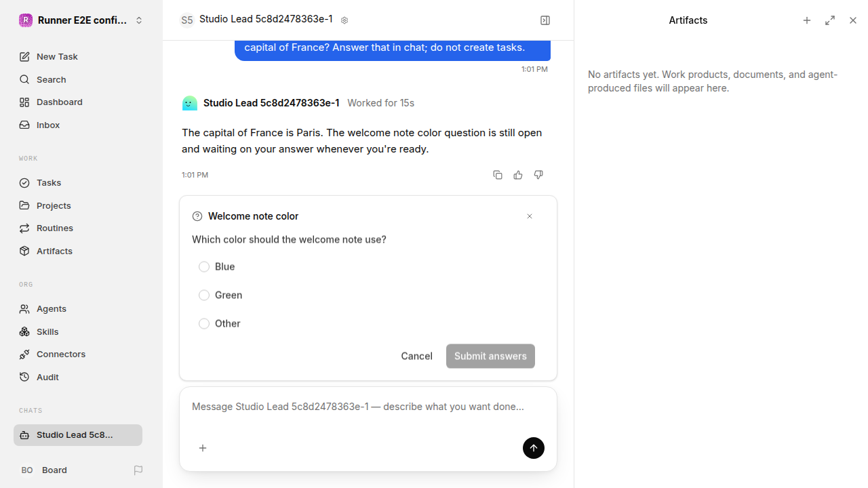Click the attachment plus icon in composer

pyautogui.click(x=203, y=448)
